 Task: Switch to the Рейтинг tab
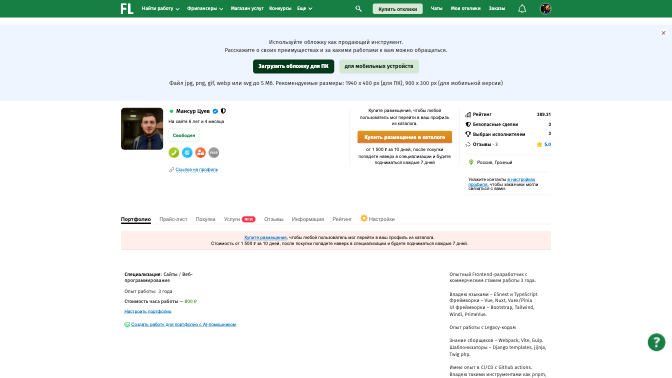342,219
